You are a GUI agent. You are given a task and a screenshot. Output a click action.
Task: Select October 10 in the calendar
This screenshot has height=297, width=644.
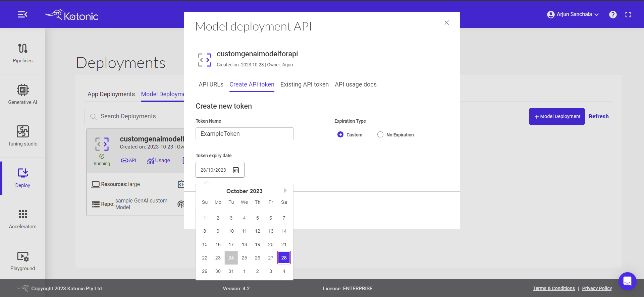click(231, 231)
